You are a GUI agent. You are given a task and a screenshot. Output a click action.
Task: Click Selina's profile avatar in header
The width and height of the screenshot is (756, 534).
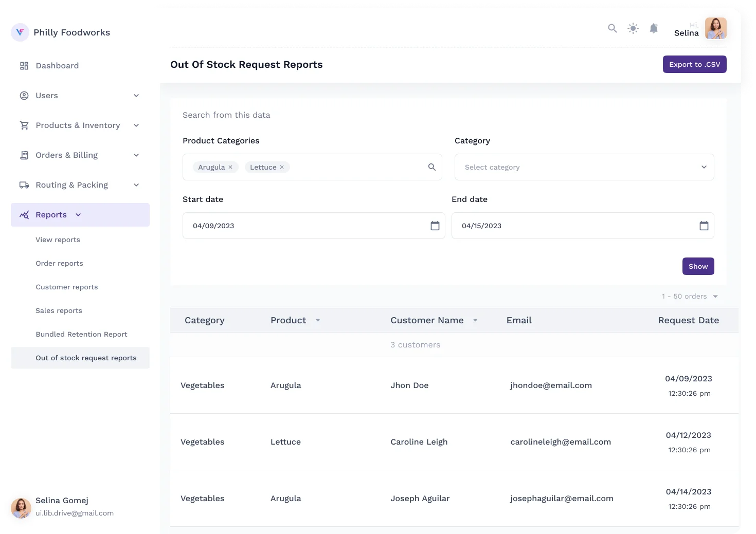click(x=715, y=28)
